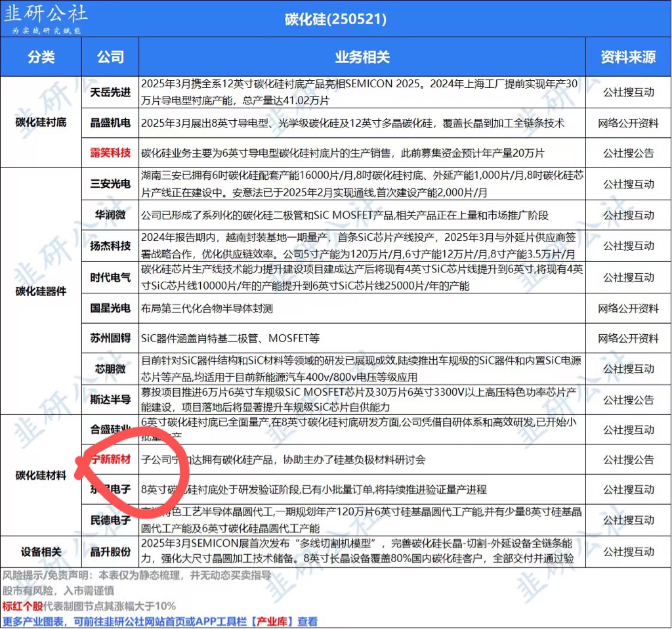Click 公社搜互动 source in 时代电气 row

coord(628,278)
